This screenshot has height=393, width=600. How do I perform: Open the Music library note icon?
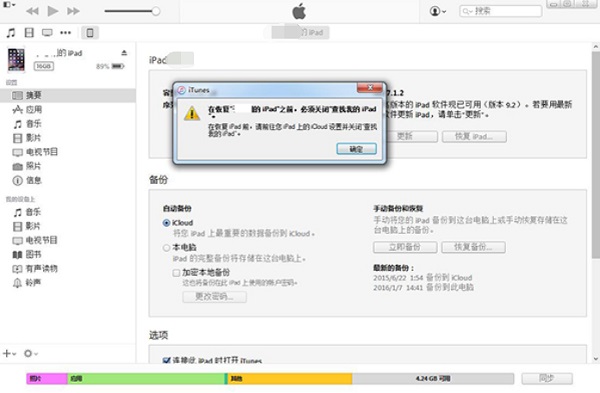tap(11, 33)
